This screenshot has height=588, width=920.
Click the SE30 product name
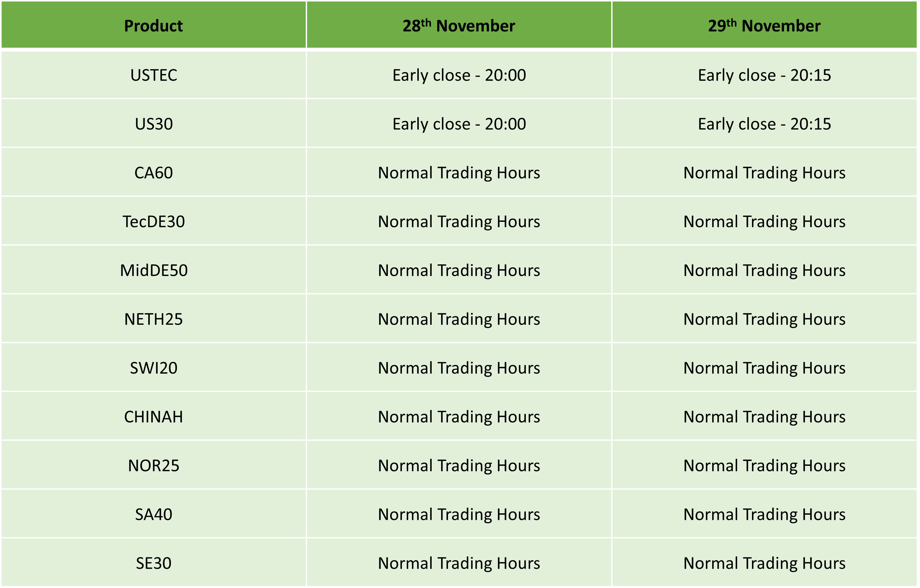pos(154,563)
